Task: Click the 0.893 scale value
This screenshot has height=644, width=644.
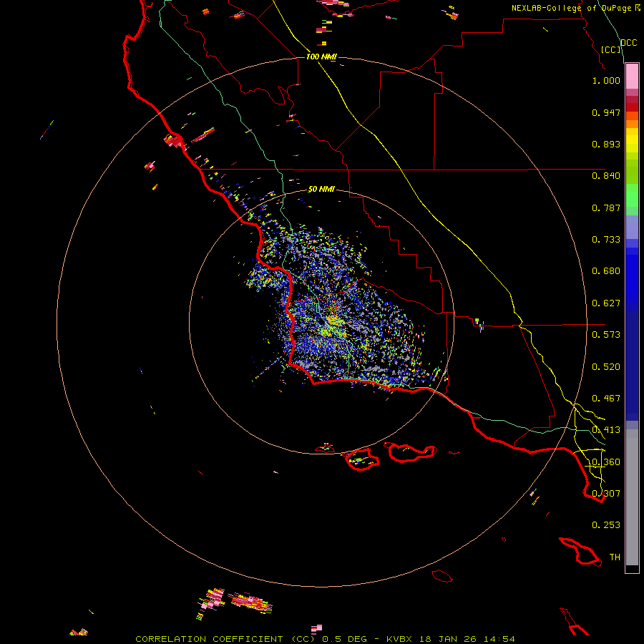Action: [x=606, y=144]
